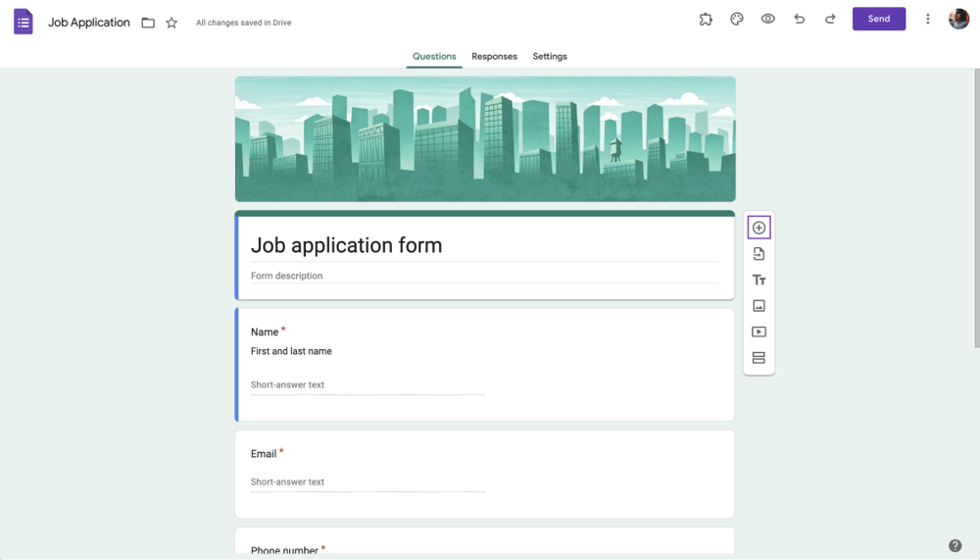Click the Form description field

[484, 276]
